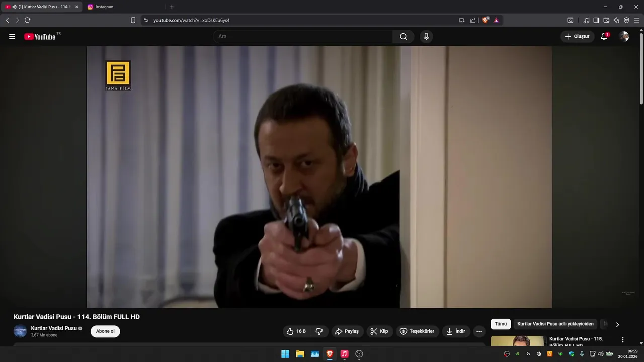Viewport: 644px width, 362px height.
Task: Open the Windows Start menu
Action: pos(285,354)
